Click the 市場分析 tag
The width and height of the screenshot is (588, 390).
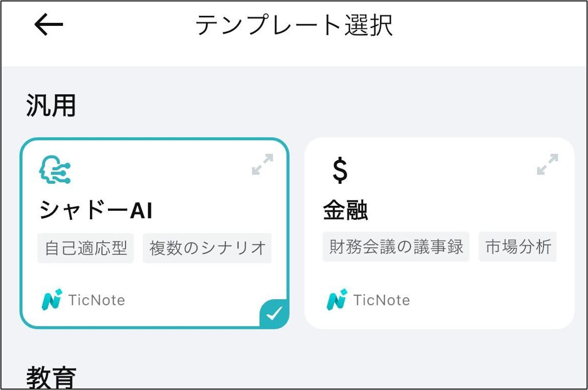518,246
